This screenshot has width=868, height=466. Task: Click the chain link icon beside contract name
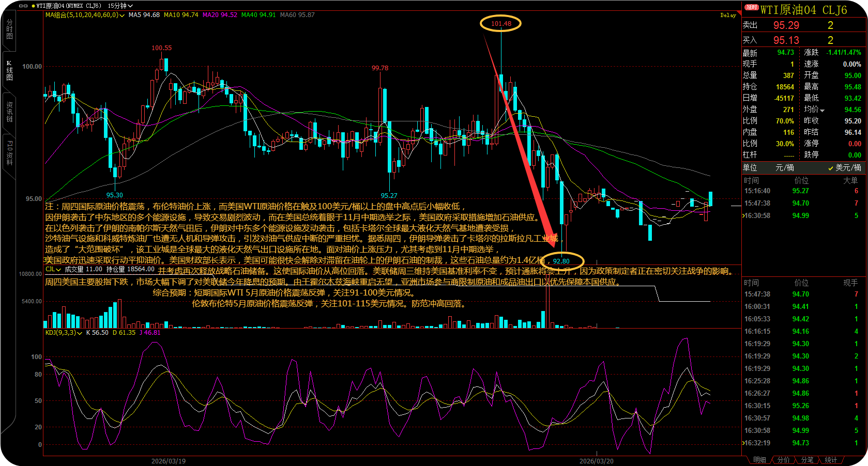tap(23, 6)
